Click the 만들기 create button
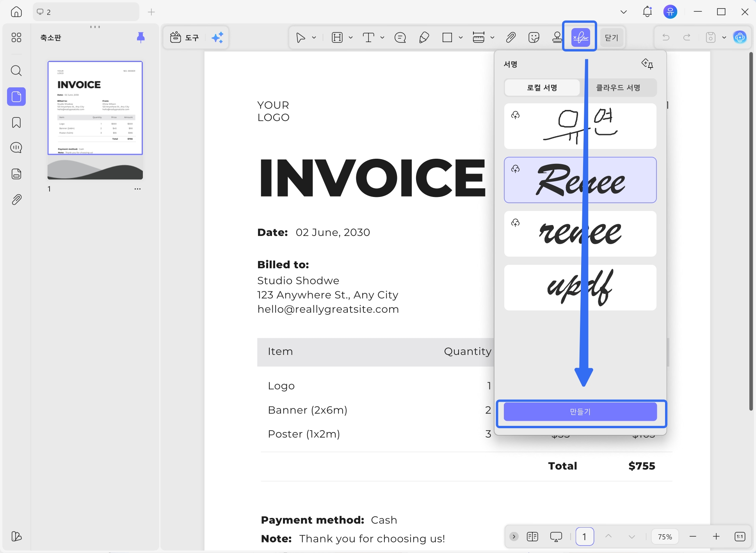 click(580, 412)
